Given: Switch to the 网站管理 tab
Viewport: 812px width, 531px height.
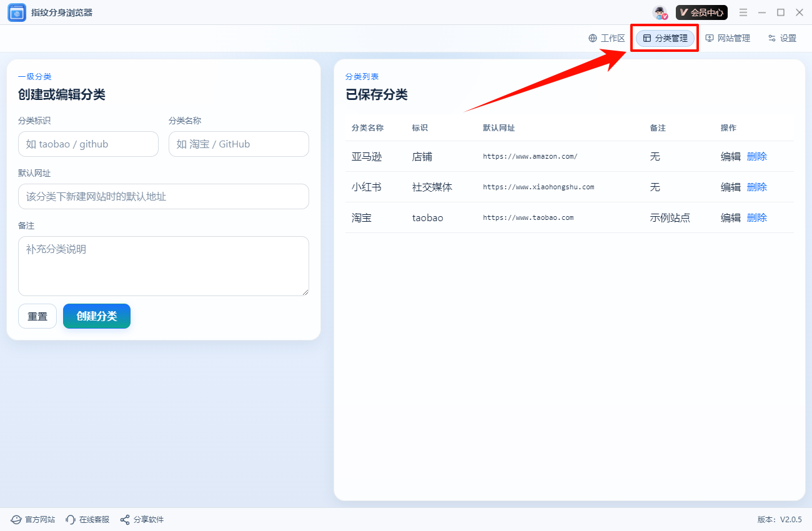Looking at the screenshot, I should click(x=728, y=38).
